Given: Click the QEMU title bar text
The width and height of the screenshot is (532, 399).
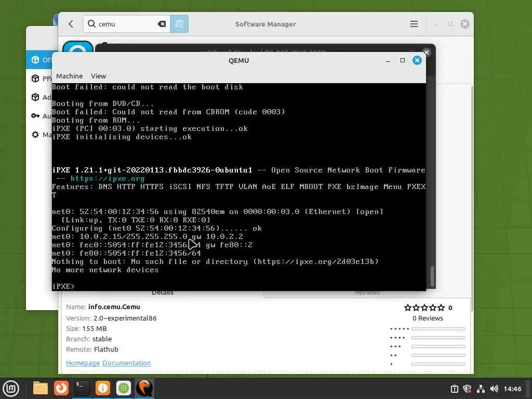Looking at the screenshot, I should pyautogui.click(x=238, y=60).
